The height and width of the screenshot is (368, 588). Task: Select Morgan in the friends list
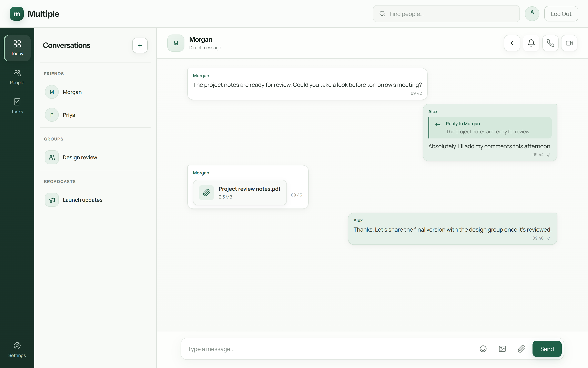click(95, 92)
